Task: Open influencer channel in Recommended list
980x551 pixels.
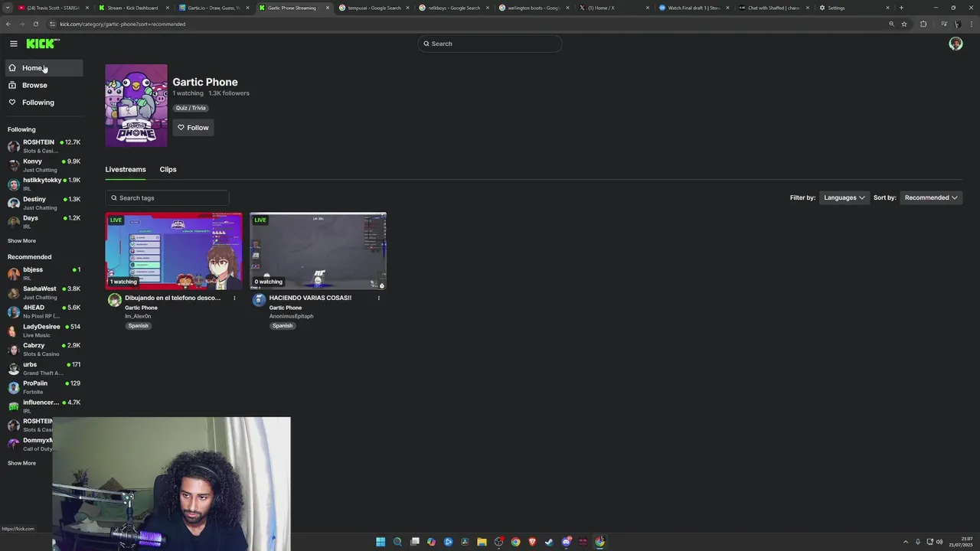Action: 44,406
